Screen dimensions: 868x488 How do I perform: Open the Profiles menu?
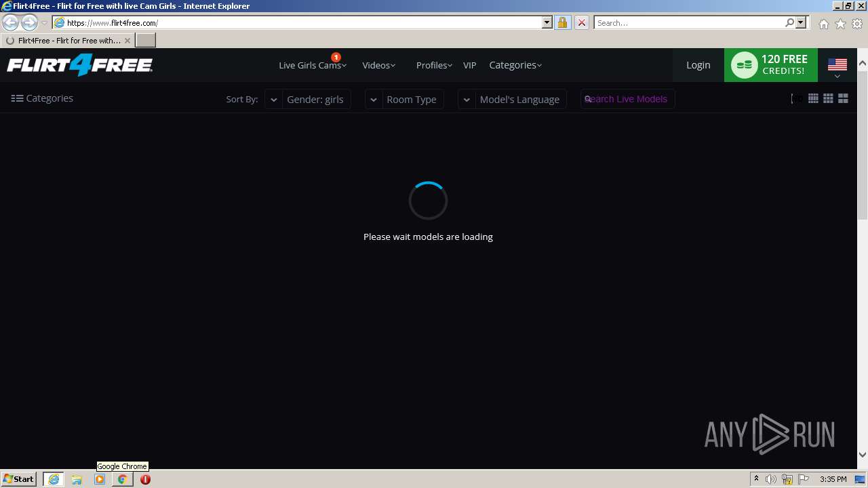(434, 65)
